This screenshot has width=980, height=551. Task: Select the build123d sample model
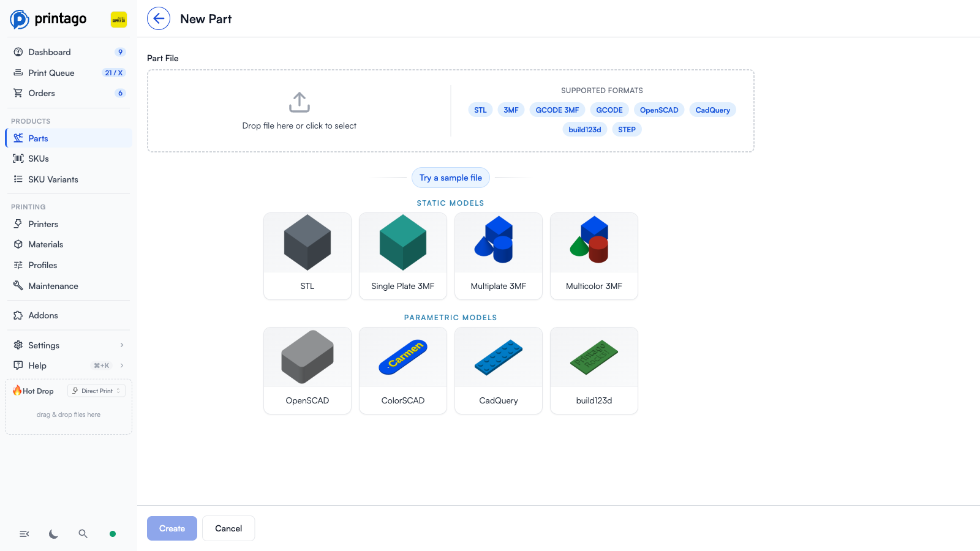coord(594,370)
